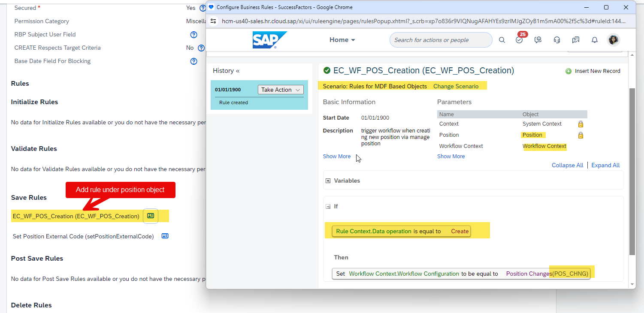This screenshot has width=644, height=313.
Task: Expand the Variables section
Action: coord(328,181)
